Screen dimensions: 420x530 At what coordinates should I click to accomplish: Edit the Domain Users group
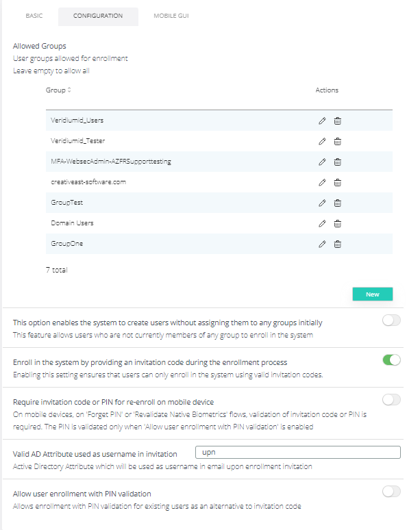(x=322, y=224)
